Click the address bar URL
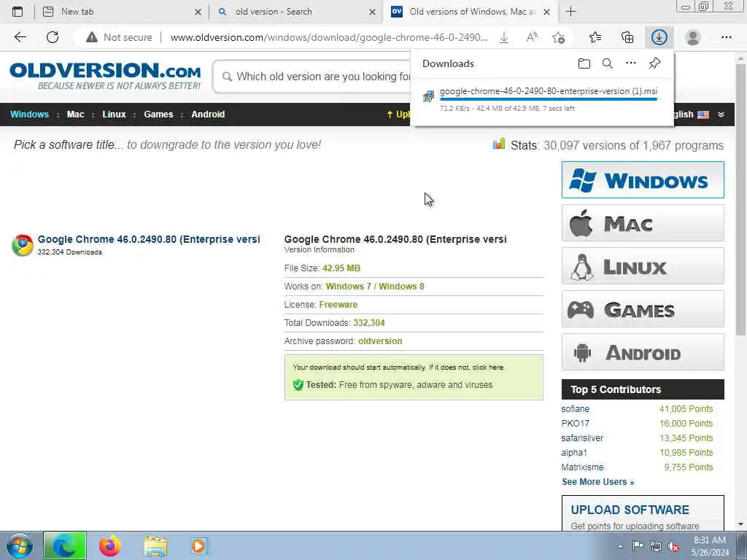Image resolution: width=747 pixels, height=560 pixels. (329, 37)
